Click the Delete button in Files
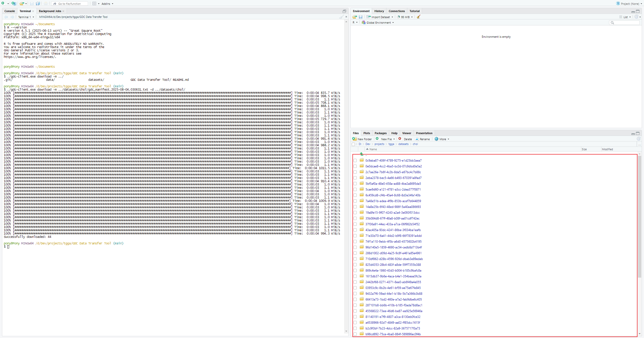The width and height of the screenshot is (644, 338). 405,139
